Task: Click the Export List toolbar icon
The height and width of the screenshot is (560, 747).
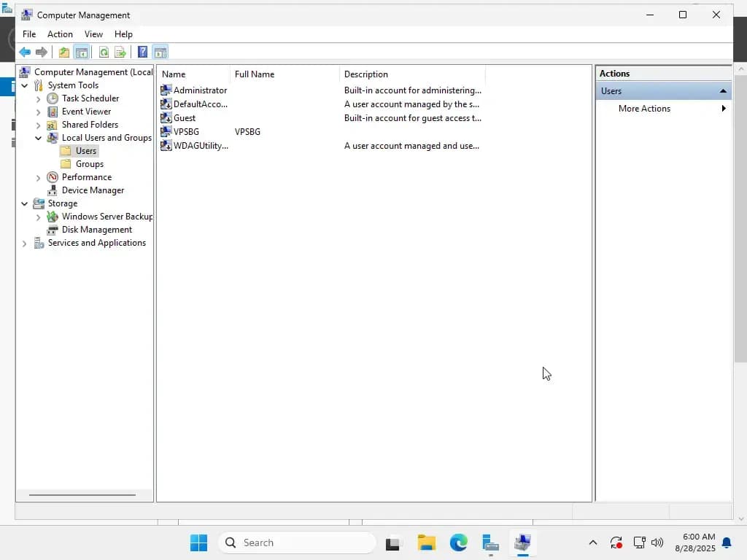Action: [120, 52]
